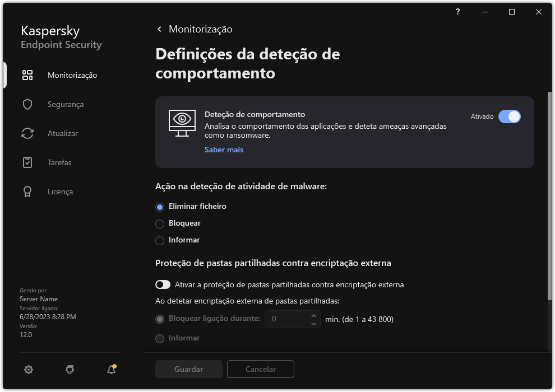Open notifications bell icon
The width and height of the screenshot is (555, 392).
[x=112, y=369]
